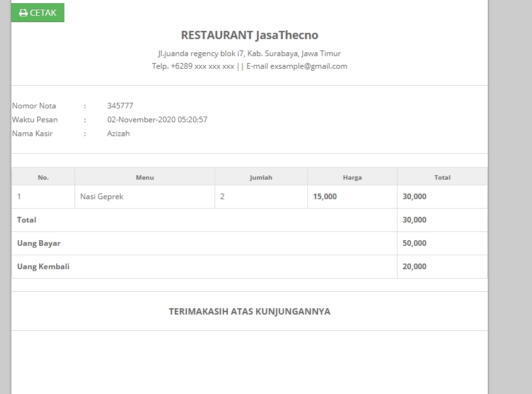Click the 'Menu' column header
The width and height of the screenshot is (532, 394).
(145, 177)
